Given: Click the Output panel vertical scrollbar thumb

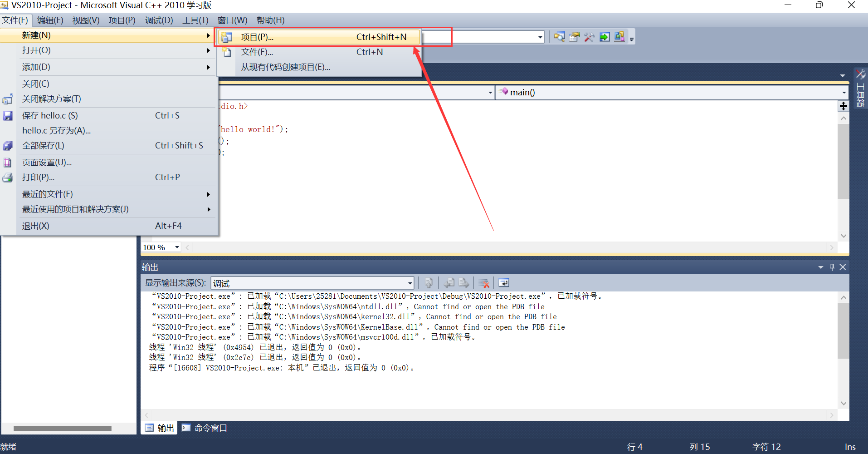Looking at the screenshot, I should pos(844,331).
